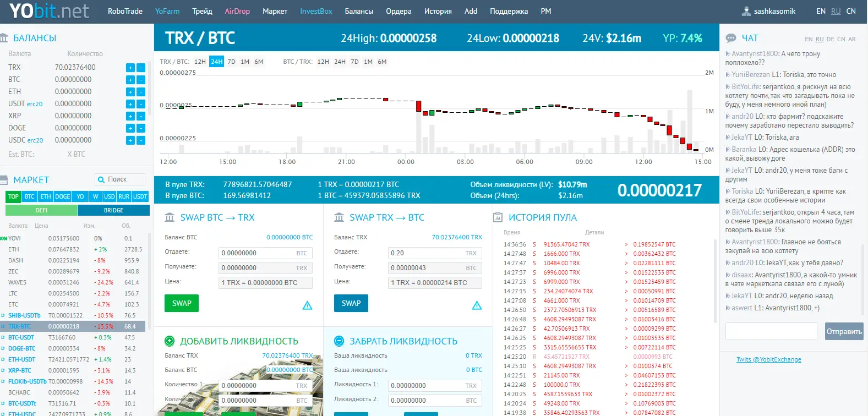Click the user avatar icon beside sashkasomik

click(746, 11)
